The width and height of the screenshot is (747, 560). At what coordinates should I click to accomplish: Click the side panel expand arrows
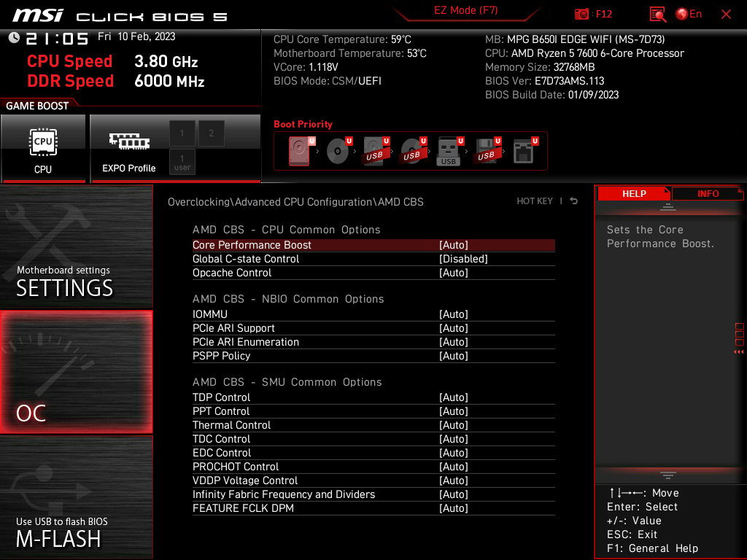(738, 352)
